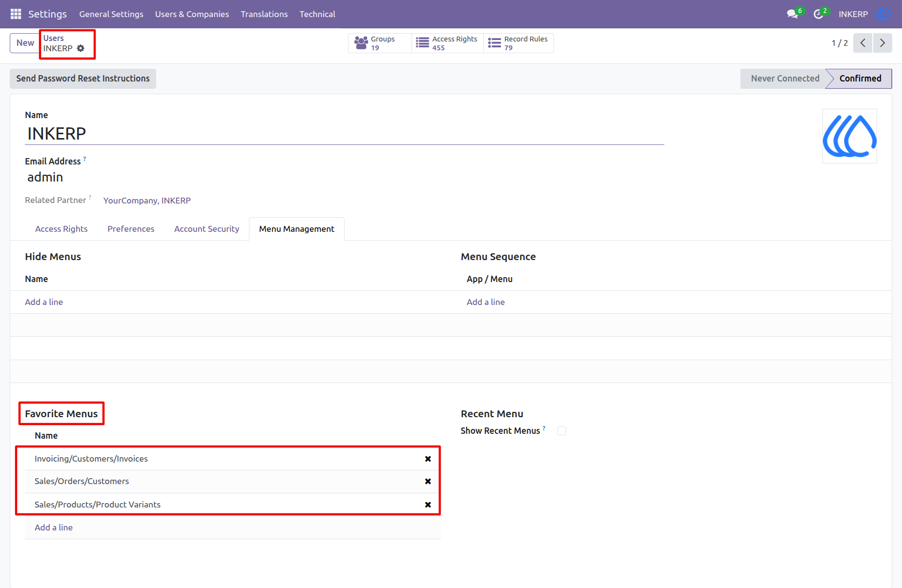
Task: Open the Access Rights stat button
Action: [x=448, y=43]
